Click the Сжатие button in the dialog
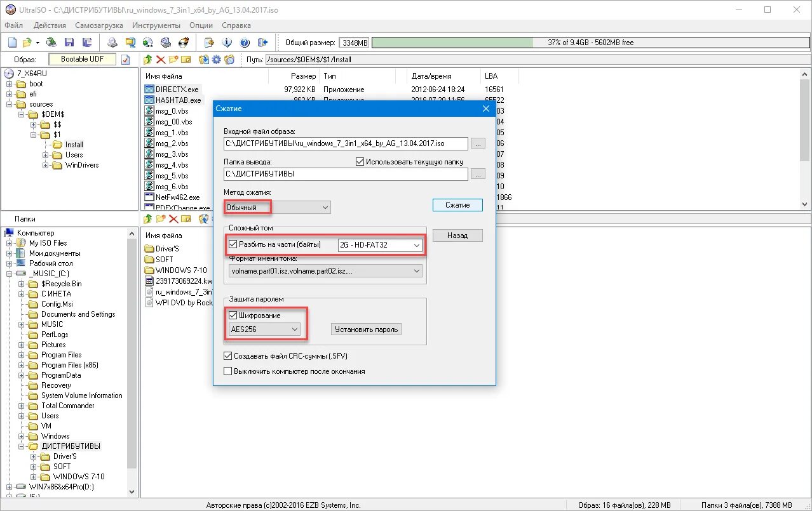Image resolution: width=812 pixels, height=511 pixels. click(x=457, y=205)
